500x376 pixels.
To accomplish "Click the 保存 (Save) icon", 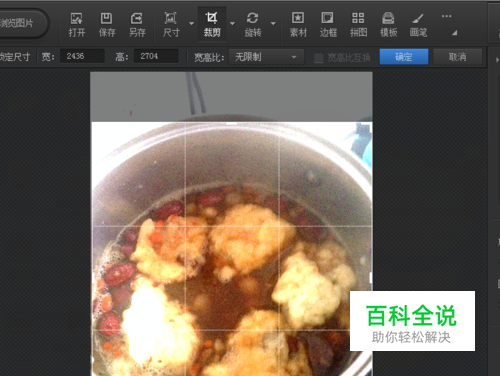I will [x=107, y=24].
